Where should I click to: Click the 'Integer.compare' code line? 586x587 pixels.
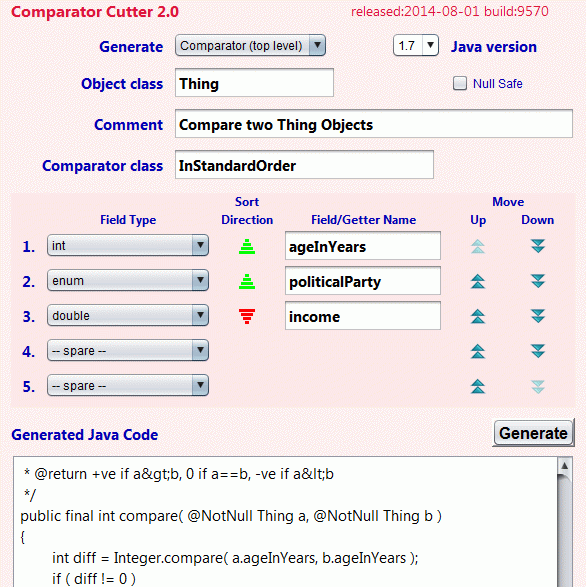[235, 558]
